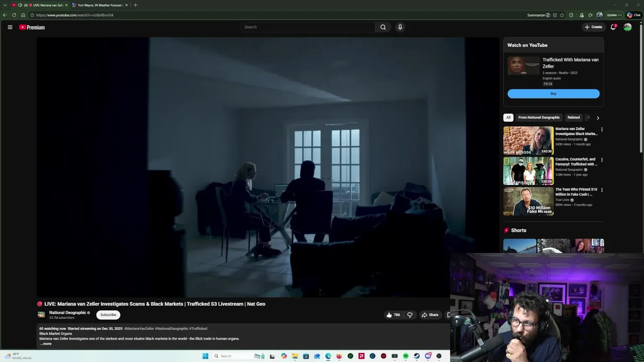Refresh the current page
Image resolution: width=644 pixels, height=362 pixels.
(x=14, y=15)
